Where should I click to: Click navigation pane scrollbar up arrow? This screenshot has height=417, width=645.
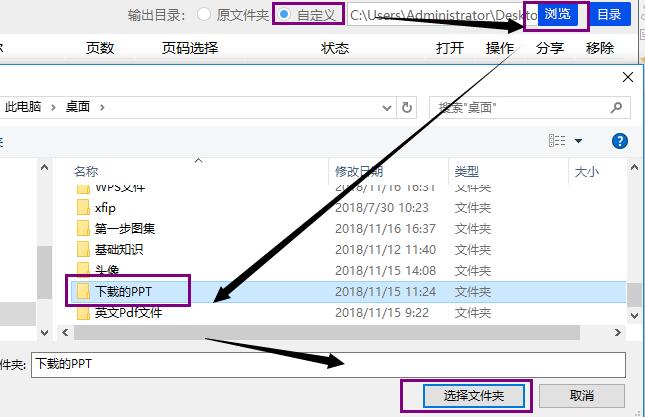pos(44,167)
